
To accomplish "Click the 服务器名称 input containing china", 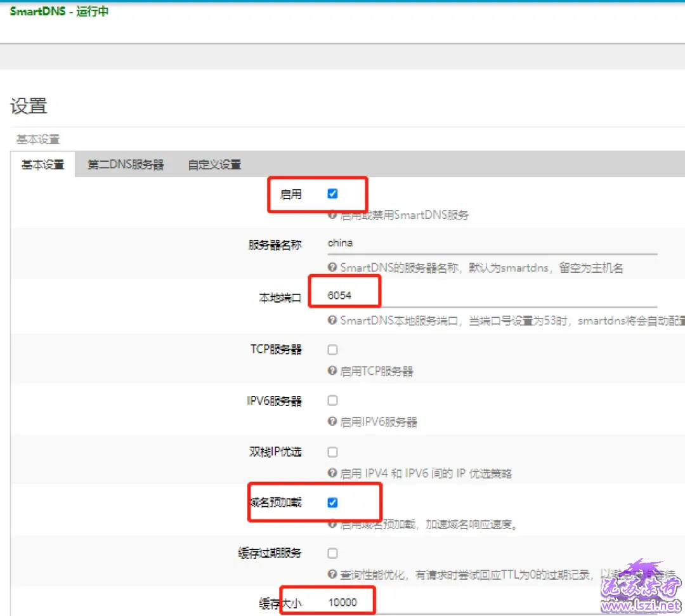I will (x=492, y=244).
